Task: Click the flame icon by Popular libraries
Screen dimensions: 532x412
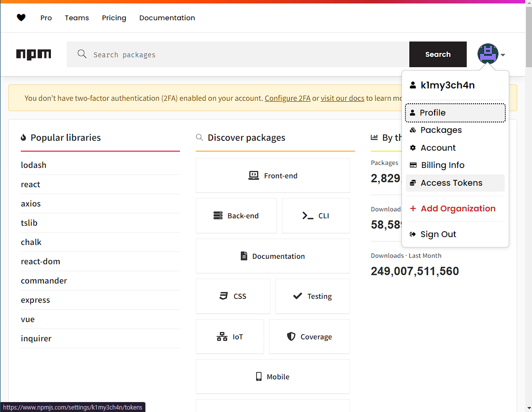Action: 23,137
